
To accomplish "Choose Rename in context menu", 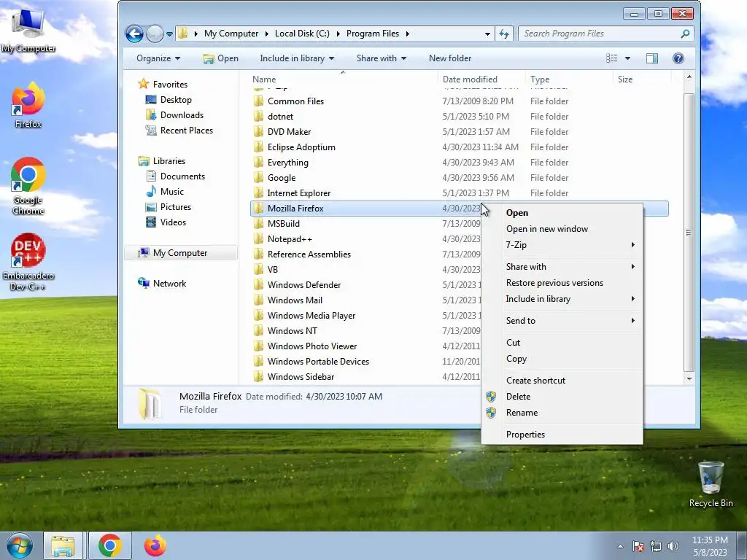I will click(x=562, y=413).
